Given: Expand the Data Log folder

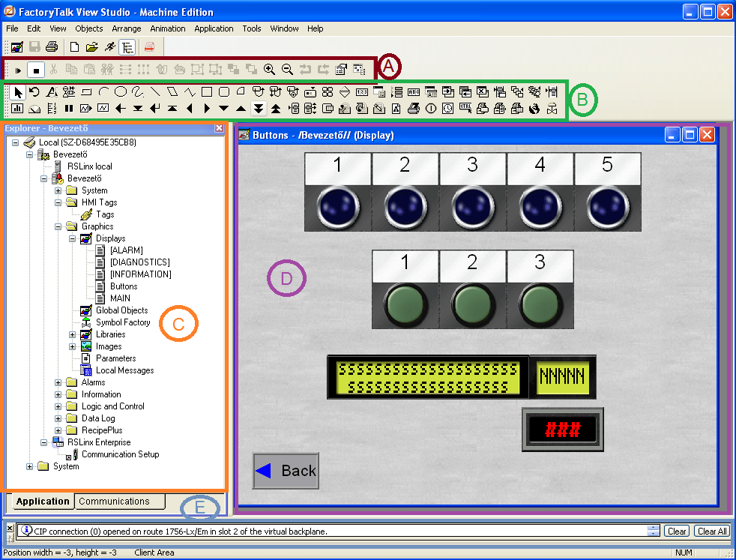Looking at the screenshot, I should (58, 419).
